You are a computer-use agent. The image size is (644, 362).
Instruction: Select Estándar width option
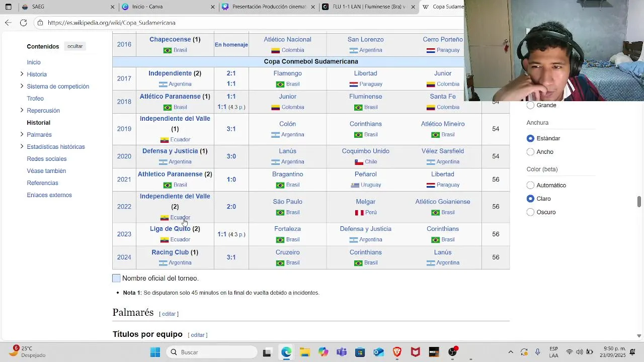[530, 138]
